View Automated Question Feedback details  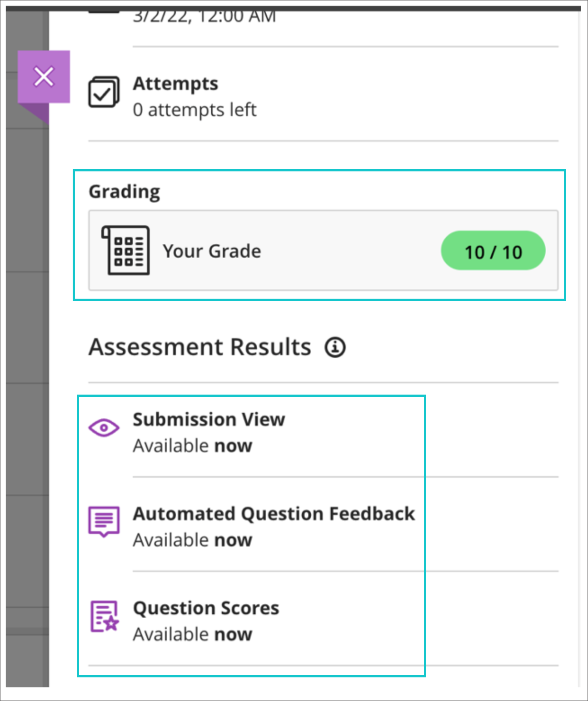(x=274, y=514)
